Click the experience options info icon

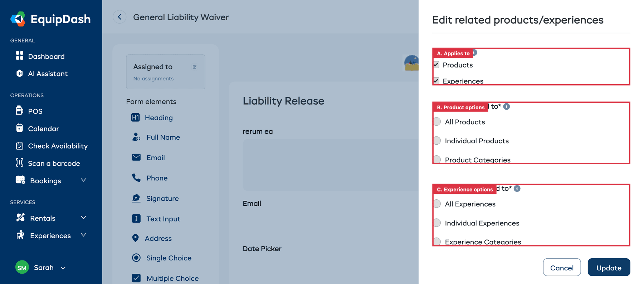click(517, 189)
